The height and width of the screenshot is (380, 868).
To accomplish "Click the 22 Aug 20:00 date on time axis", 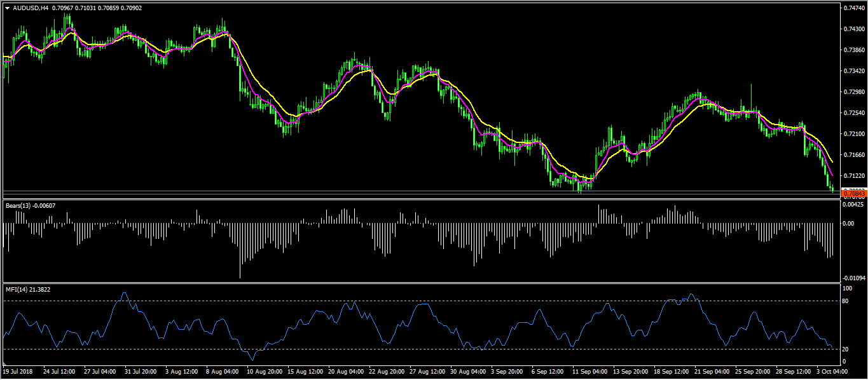I will coord(385,370).
